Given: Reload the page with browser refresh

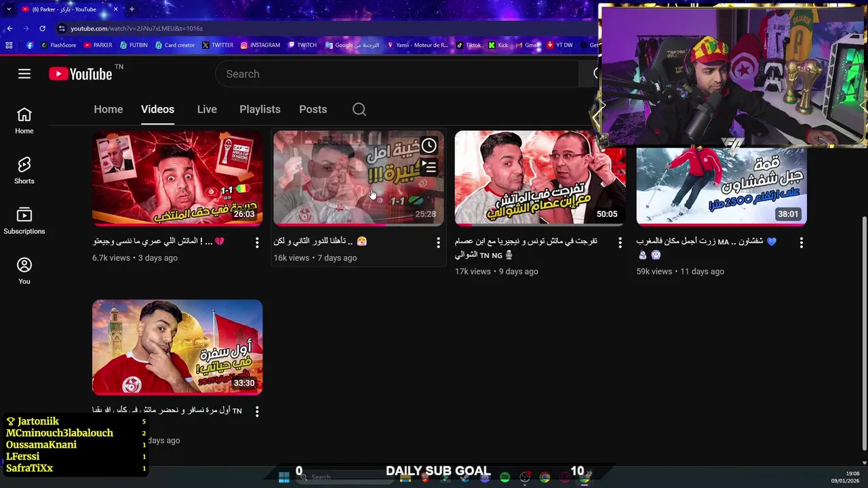Looking at the screenshot, I should click(42, 28).
